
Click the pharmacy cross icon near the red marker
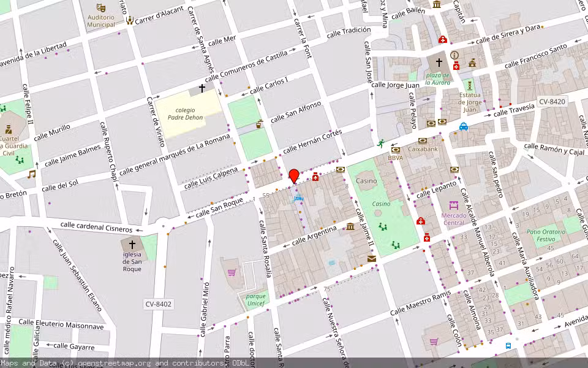tap(315, 177)
